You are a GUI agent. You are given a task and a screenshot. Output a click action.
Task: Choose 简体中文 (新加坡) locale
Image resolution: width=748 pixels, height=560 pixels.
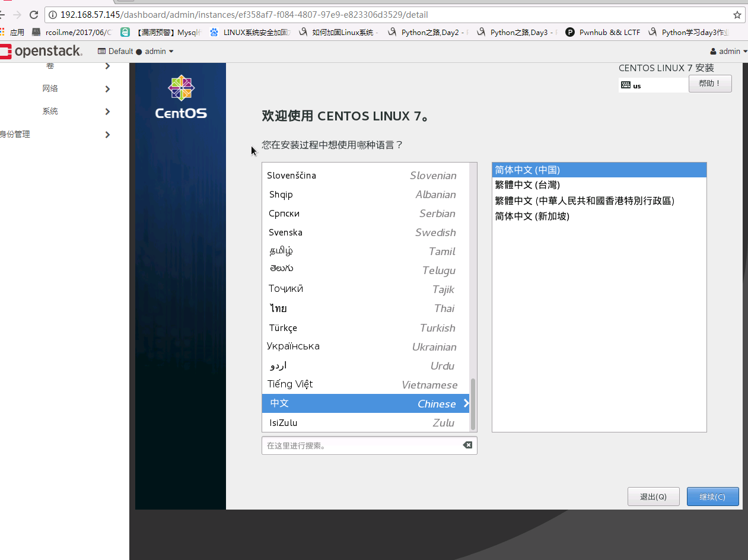(x=599, y=217)
